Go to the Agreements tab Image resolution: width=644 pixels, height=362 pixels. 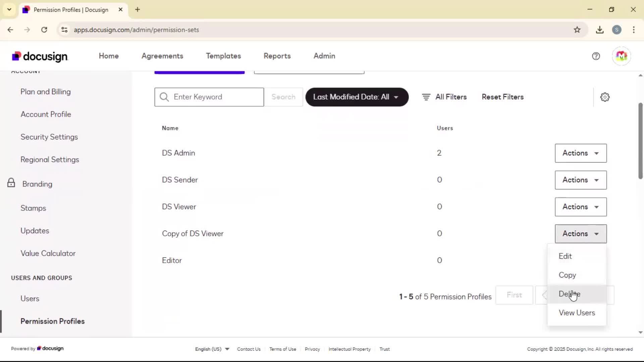[162, 56]
